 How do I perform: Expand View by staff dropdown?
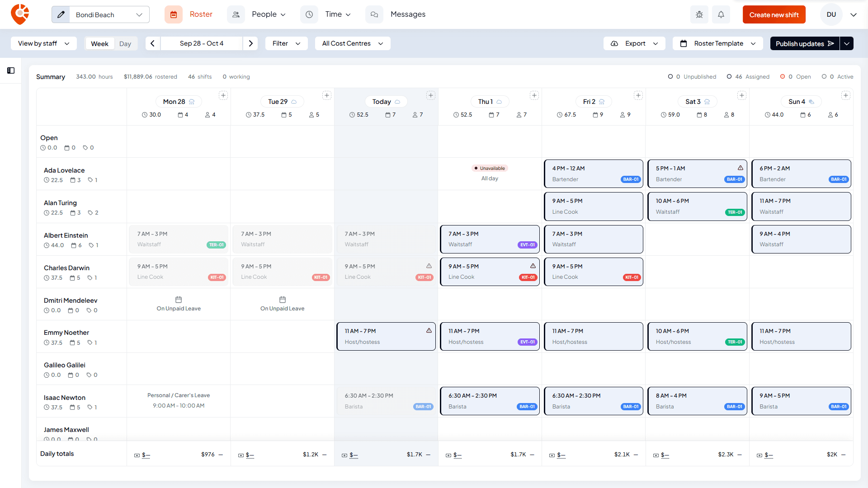(x=44, y=43)
